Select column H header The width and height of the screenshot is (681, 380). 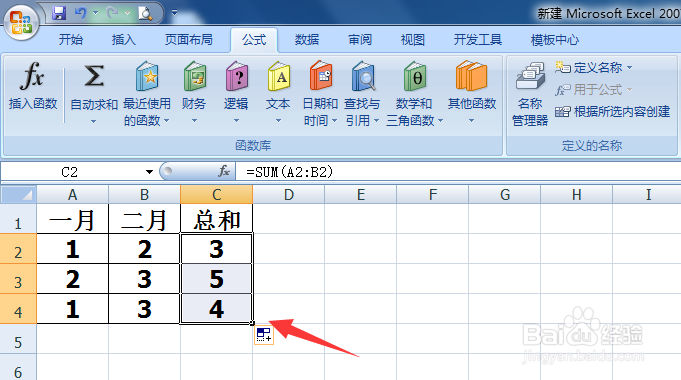click(x=577, y=195)
